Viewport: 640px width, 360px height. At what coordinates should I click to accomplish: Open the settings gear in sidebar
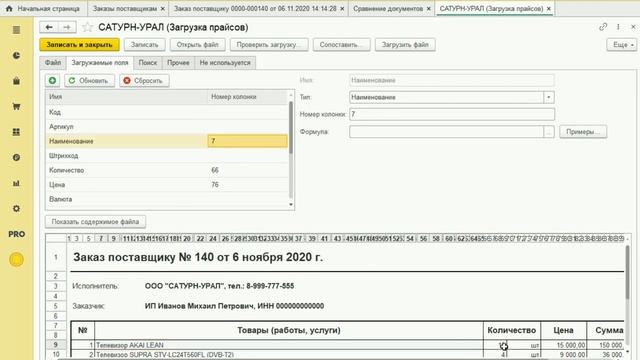click(x=16, y=209)
